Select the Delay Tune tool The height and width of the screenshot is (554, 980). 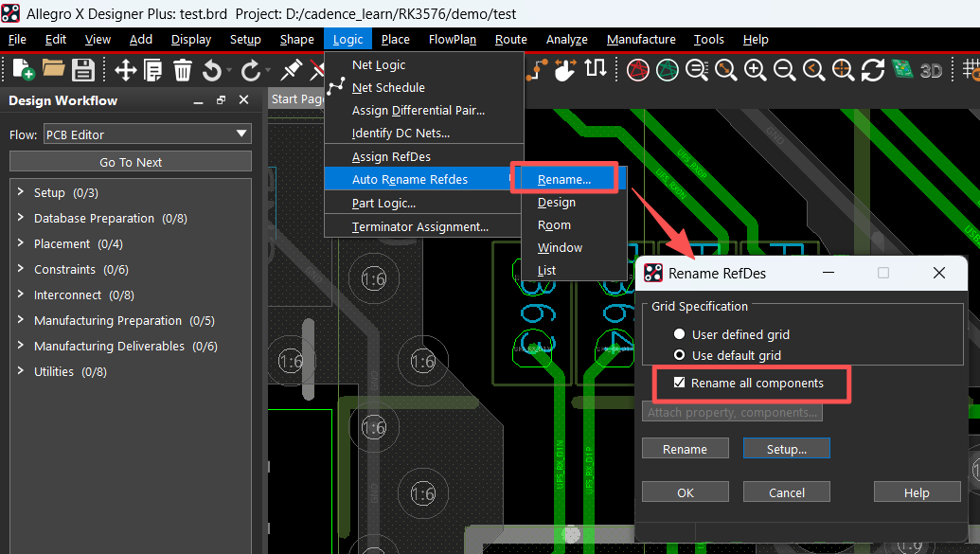point(595,68)
